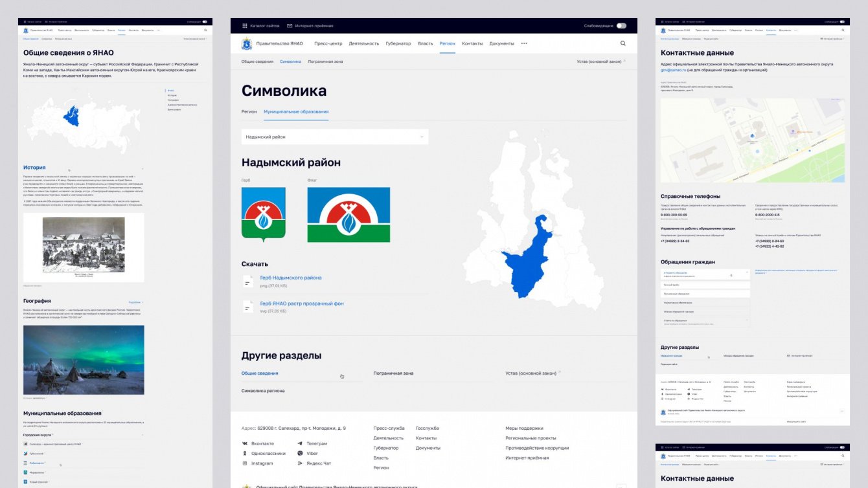
Task: Click file icon beside Герб ЯНАО растр прозрачный фон
Action: tap(247, 307)
